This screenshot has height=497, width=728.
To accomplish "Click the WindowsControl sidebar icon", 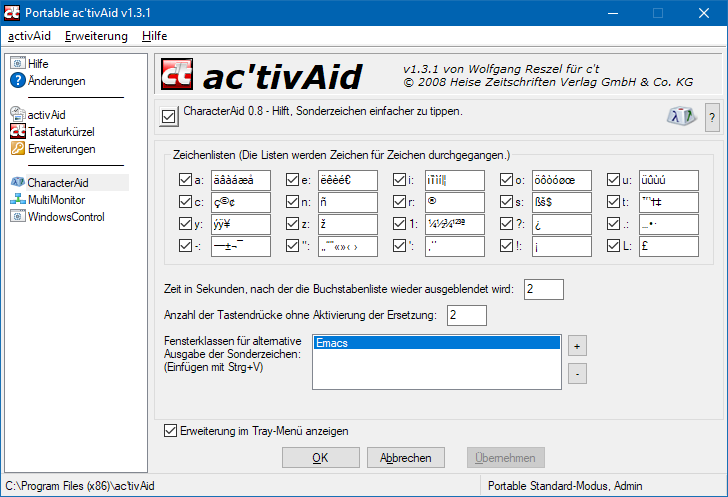I will [18, 216].
